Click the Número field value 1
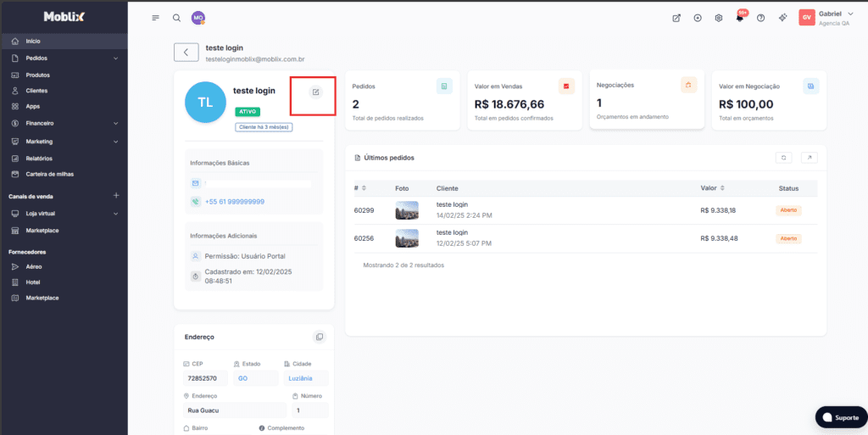 coord(310,410)
